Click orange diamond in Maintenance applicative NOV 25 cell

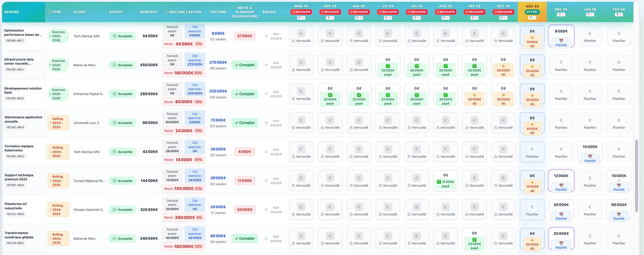[x=532, y=124]
